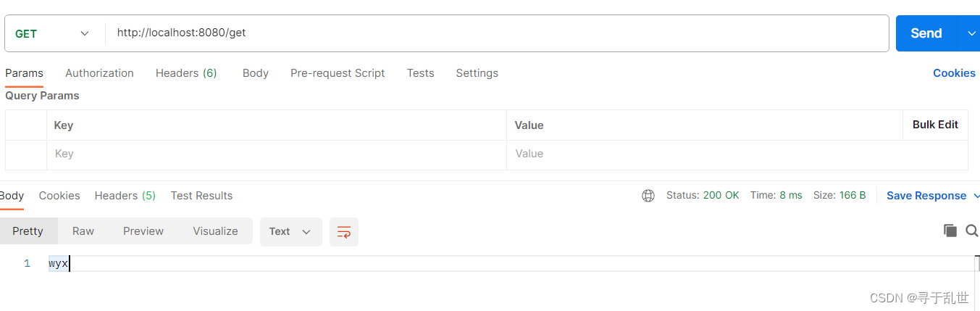
Task: Expand the Send button arrow options
Action: 971,33
